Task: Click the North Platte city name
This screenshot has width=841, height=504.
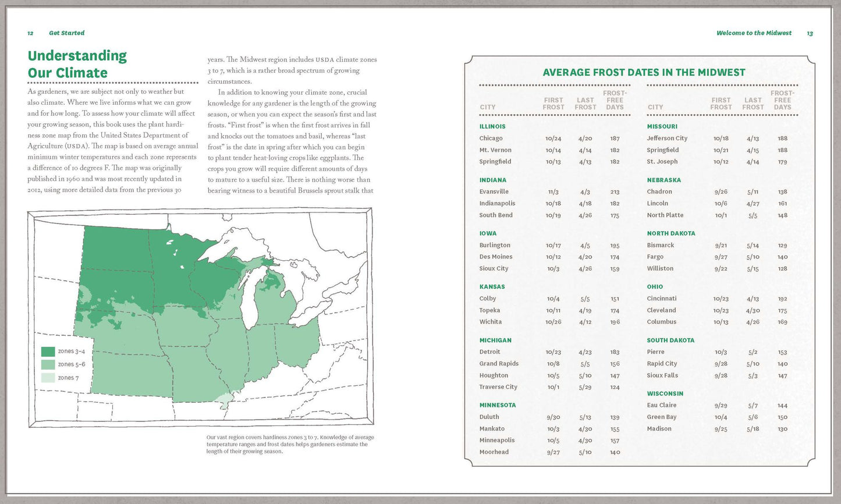Action: point(665,215)
